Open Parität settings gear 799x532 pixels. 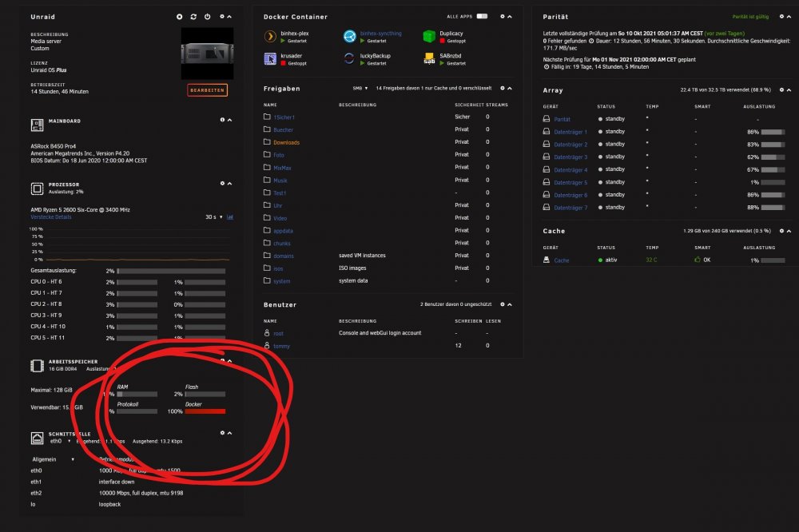coord(781,17)
